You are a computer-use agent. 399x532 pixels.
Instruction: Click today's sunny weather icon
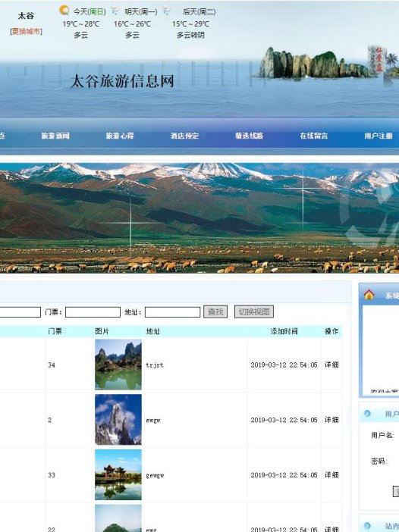tap(64, 10)
